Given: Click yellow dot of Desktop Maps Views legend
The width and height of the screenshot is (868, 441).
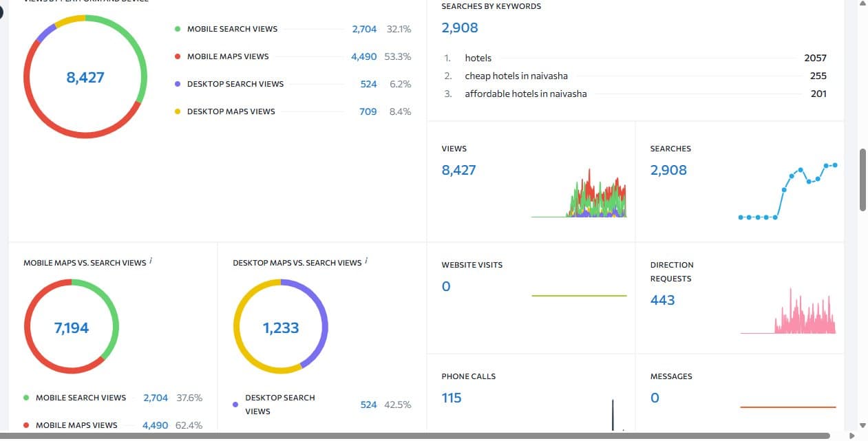Looking at the screenshot, I should pos(178,111).
